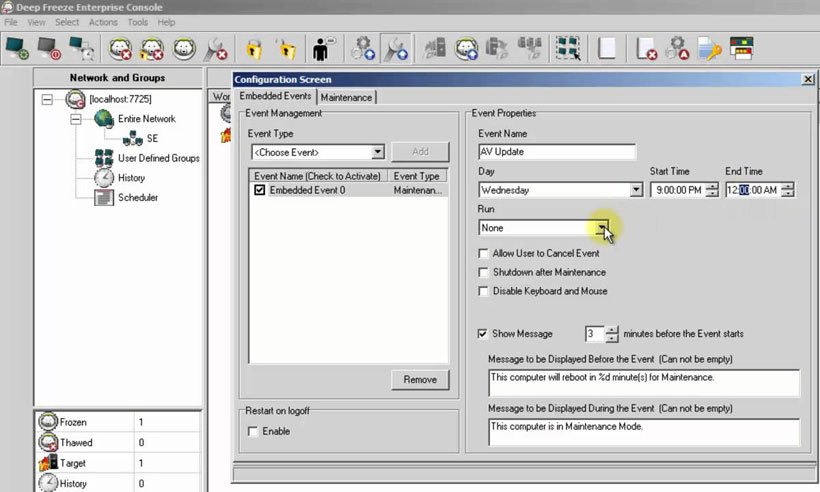The height and width of the screenshot is (492, 820).
Task: Click the select-all monitors grid icon
Action: coord(568,49)
